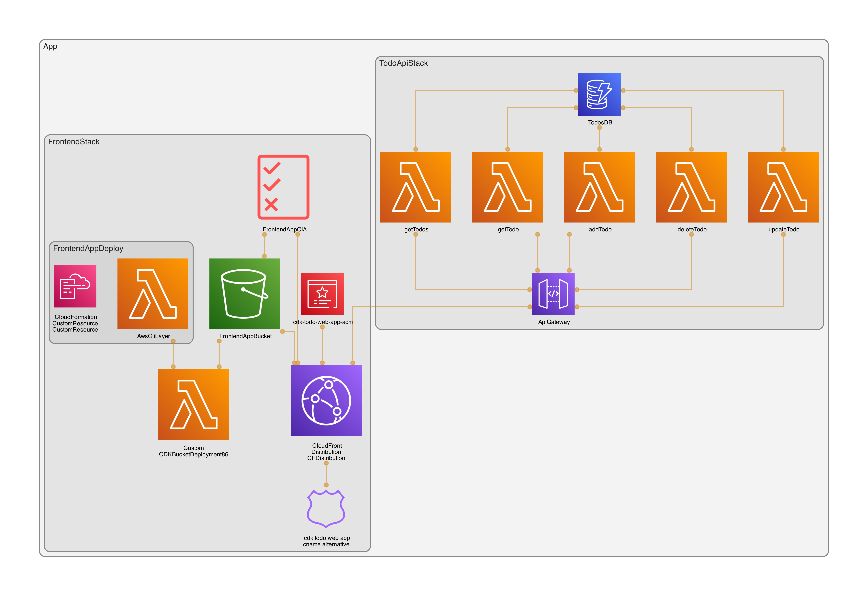
Task: Select the ApiGateway icon
Action: (553, 294)
